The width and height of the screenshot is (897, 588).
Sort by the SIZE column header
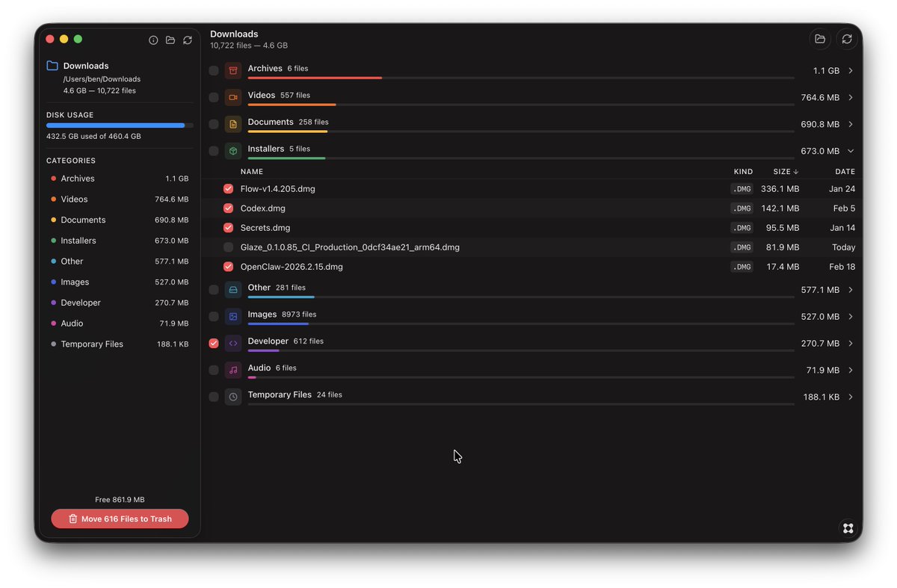786,172
